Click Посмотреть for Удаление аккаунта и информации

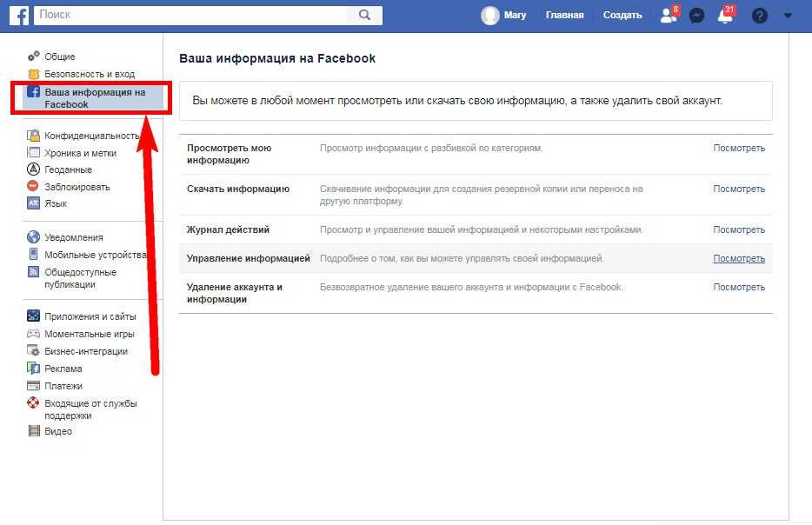coord(739,287)
